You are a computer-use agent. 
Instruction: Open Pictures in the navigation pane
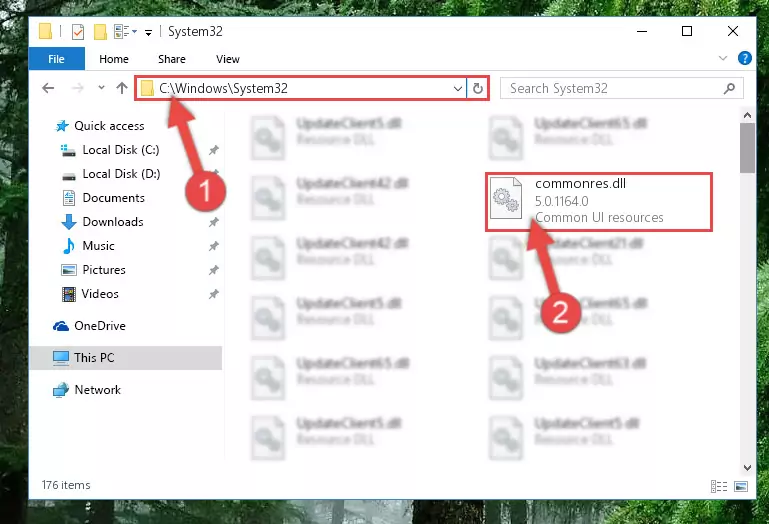104,270
